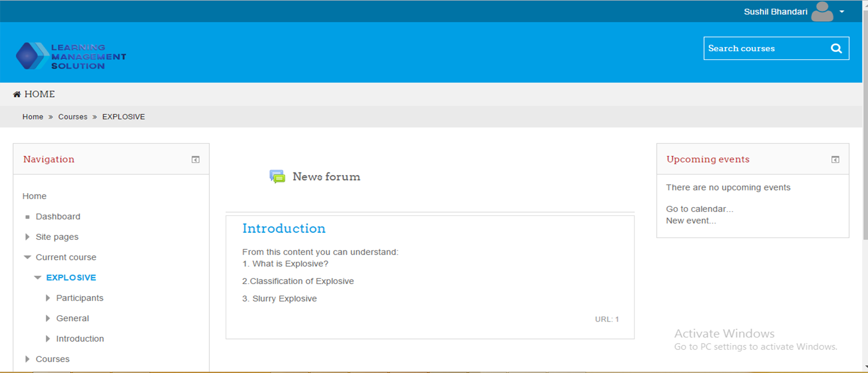Click the New event link
The width and height of the screenshot is (868, 373).
tap(691, 221)
